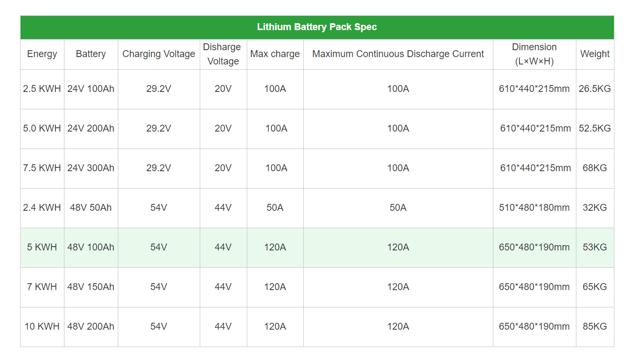Click the 85KG weight cell
This screenshot has width=634, height=364.
click(x=595, y=326)
